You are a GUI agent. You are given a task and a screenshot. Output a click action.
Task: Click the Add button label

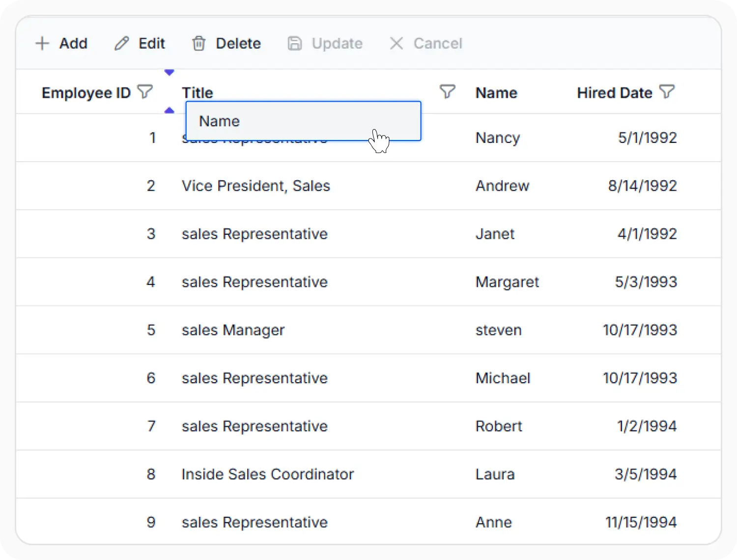[73, 43]
